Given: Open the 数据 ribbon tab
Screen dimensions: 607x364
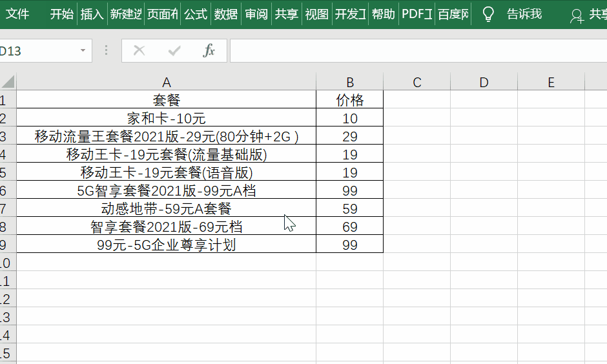Looking at the screenshot, I should click(x=226, y=14).
